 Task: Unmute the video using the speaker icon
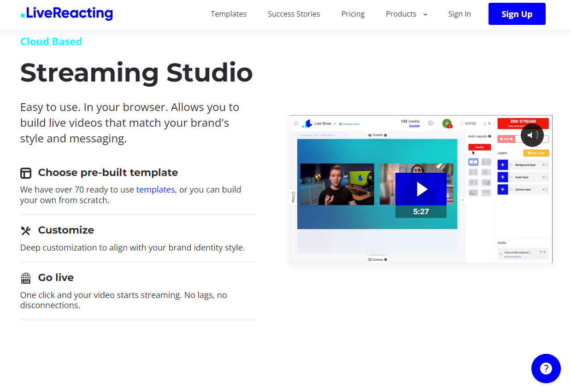(532, 135)
